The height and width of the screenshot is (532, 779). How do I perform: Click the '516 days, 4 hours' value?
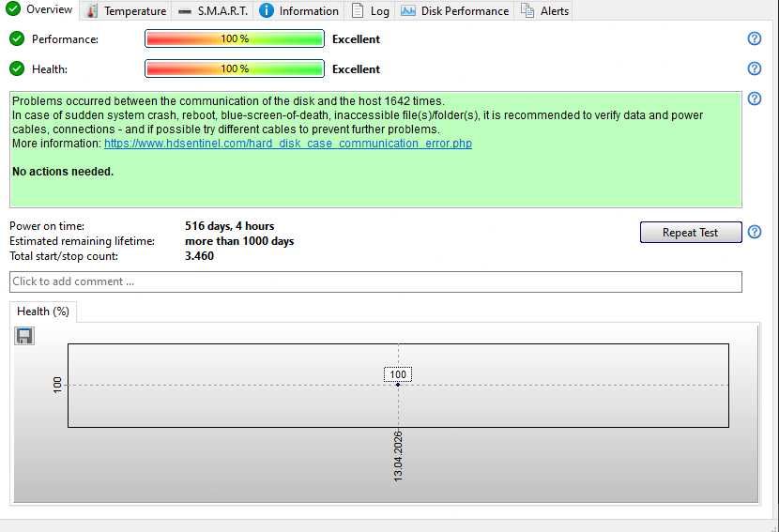230,226
